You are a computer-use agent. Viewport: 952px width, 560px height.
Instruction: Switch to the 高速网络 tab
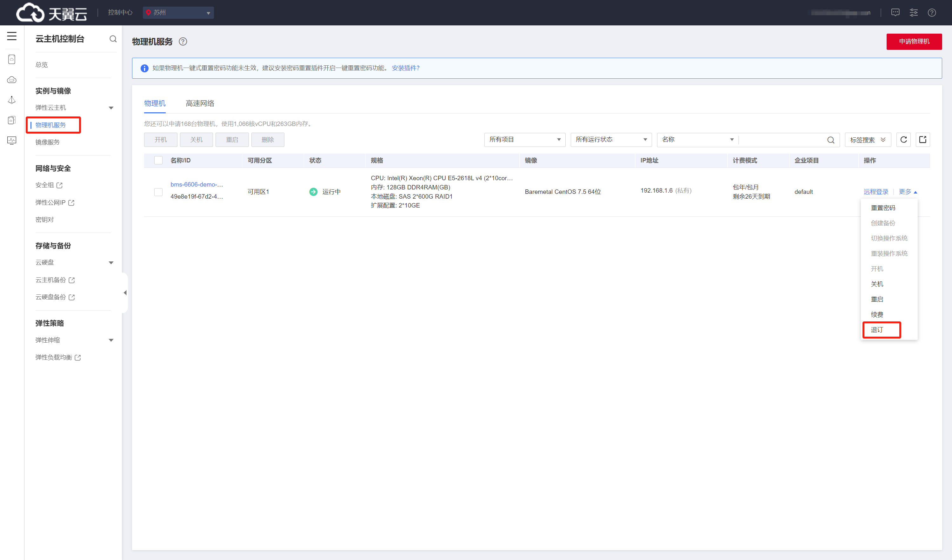pyautogui.click(x=200, y=103)
